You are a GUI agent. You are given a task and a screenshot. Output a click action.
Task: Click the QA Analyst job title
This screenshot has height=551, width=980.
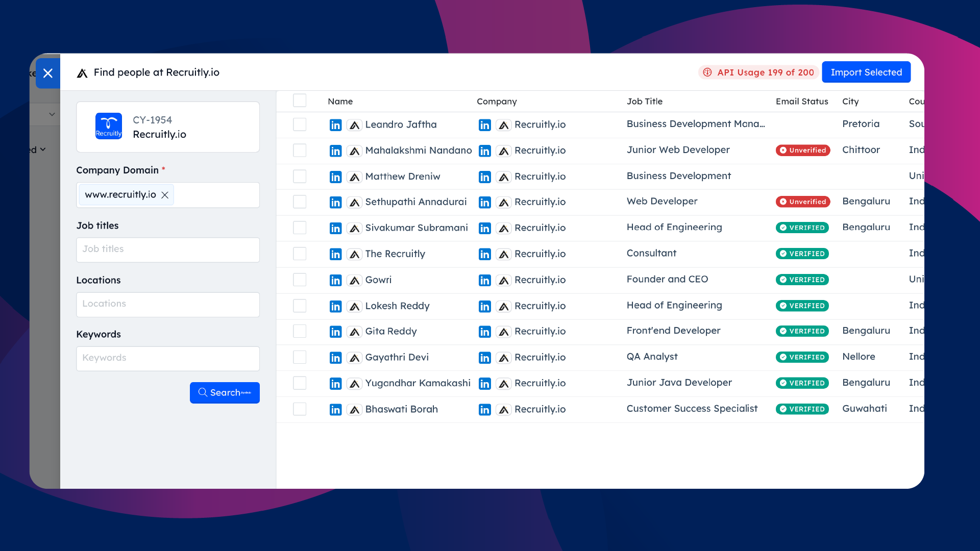tap(652, 357)
